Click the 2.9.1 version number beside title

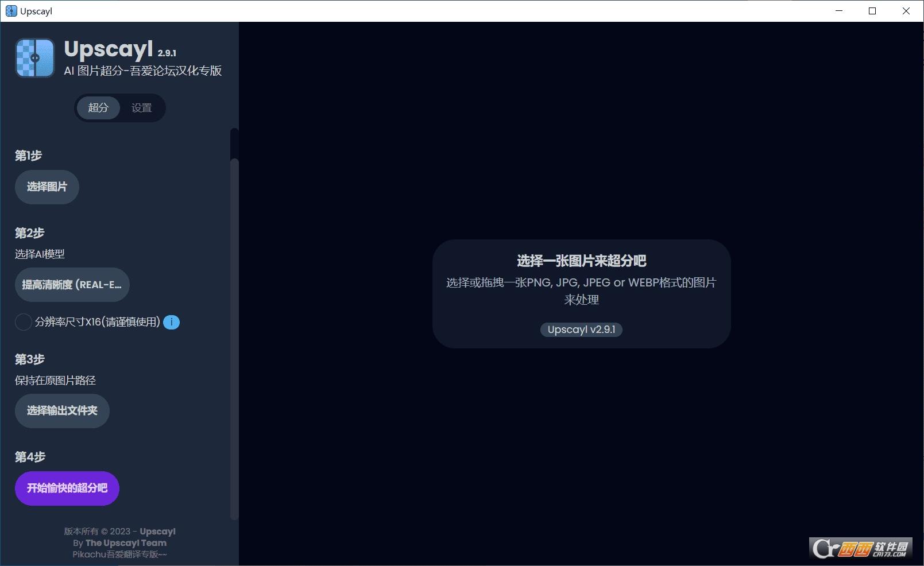coord(167,53)
